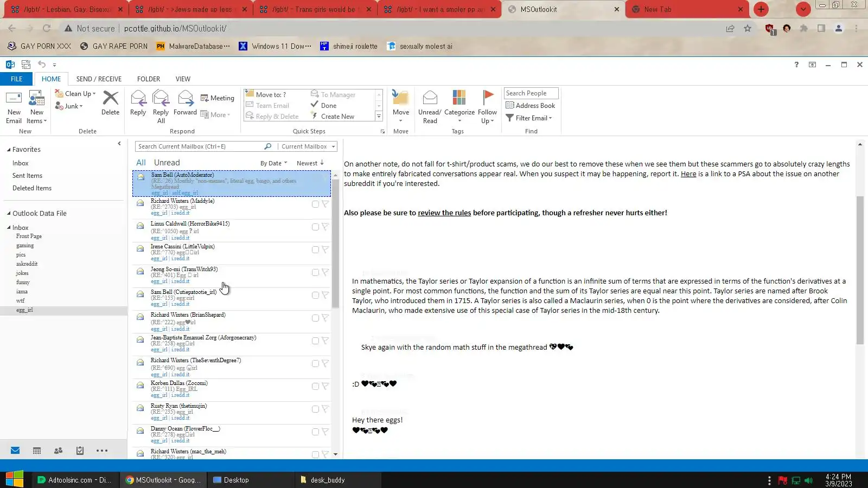The width and height of the screenshot is (868, 488).
Task: Open the By Date sort dropdown
Action: (273, 163)
